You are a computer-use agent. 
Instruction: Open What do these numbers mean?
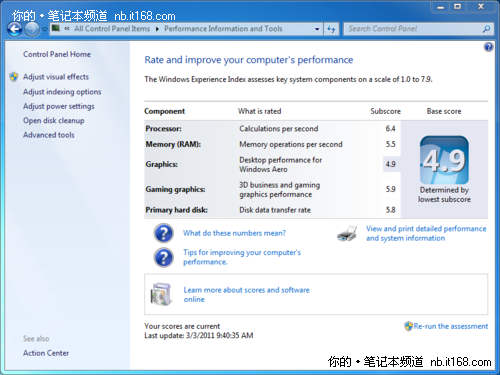click(x=234, y=233)
